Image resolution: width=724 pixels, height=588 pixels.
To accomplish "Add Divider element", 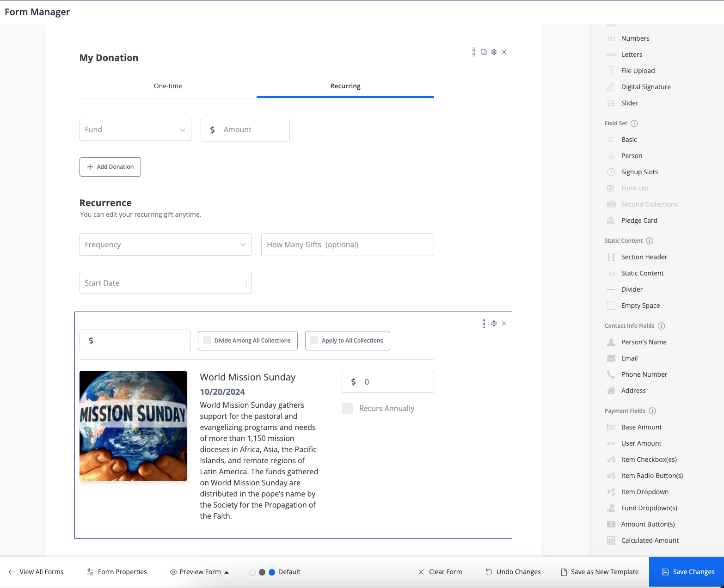I will [x=632, y=289].
